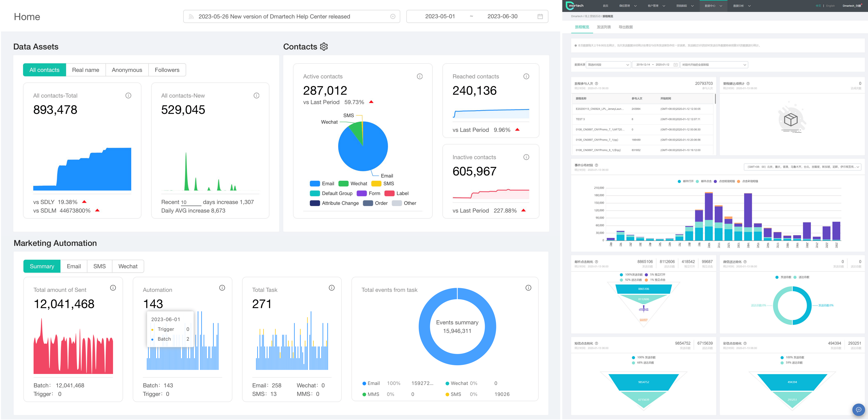
Task: Toggle 邮件打开 series in bar chart legend
Action: pos(685,181)
